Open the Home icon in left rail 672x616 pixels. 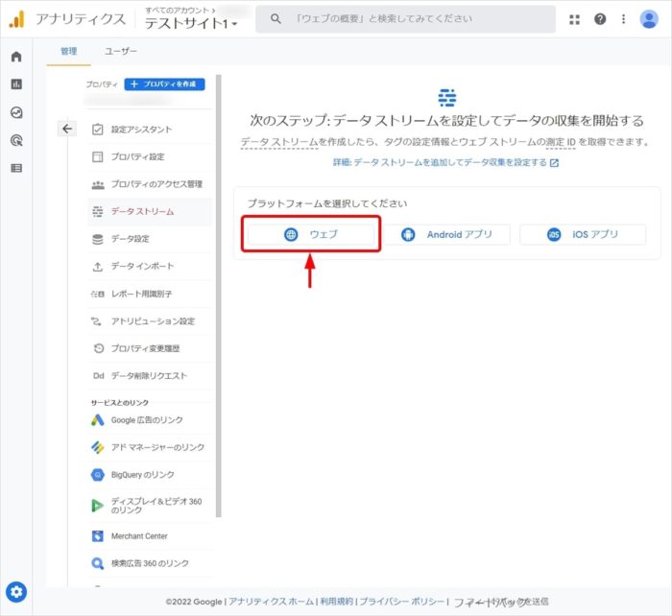click(16, 57)
